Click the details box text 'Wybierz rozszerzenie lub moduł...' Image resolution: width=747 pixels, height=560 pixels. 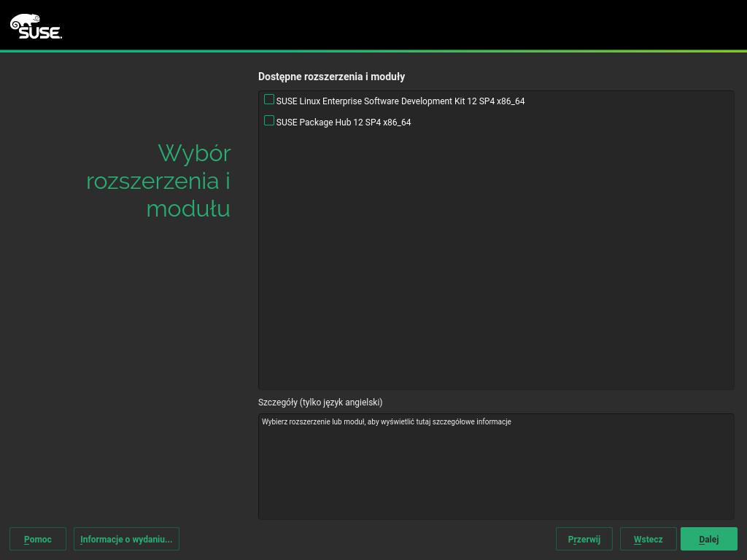click(x=387, y=422)
